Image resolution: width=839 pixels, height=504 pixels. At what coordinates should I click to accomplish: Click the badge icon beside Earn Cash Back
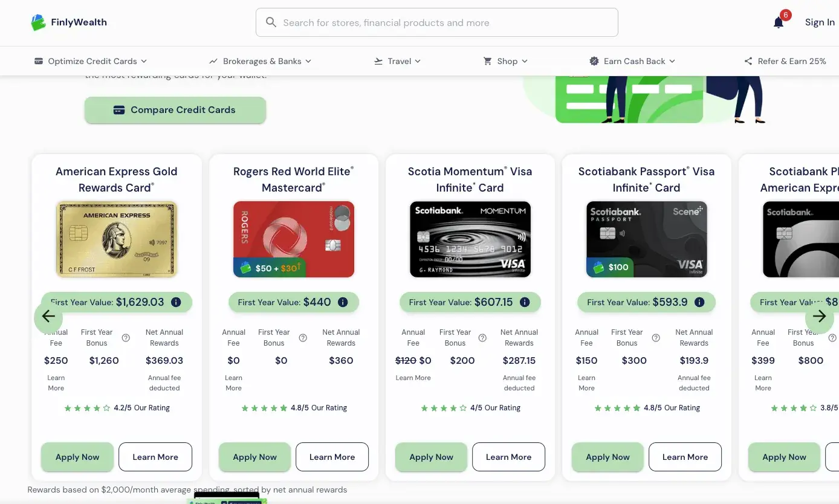[x=594, y=61]
